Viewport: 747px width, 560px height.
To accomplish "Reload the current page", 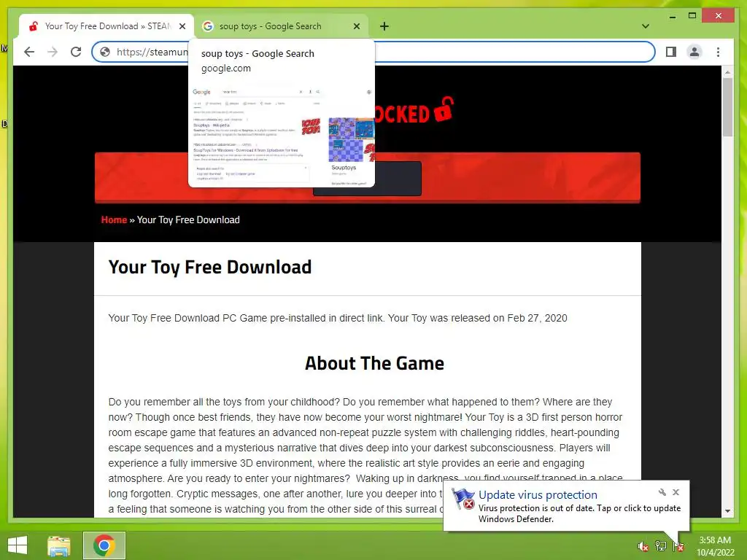I will (76, 52).
